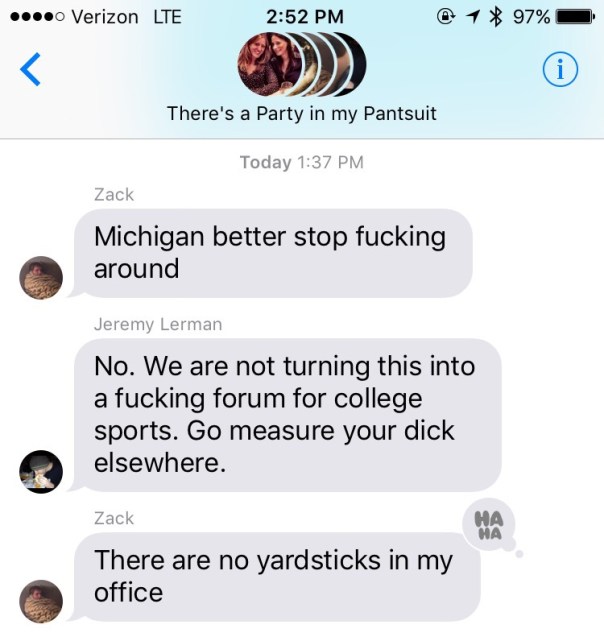Tap the rotation lock status icon
The width and height of the screenshot is (604, 637).
pos(445,17)
